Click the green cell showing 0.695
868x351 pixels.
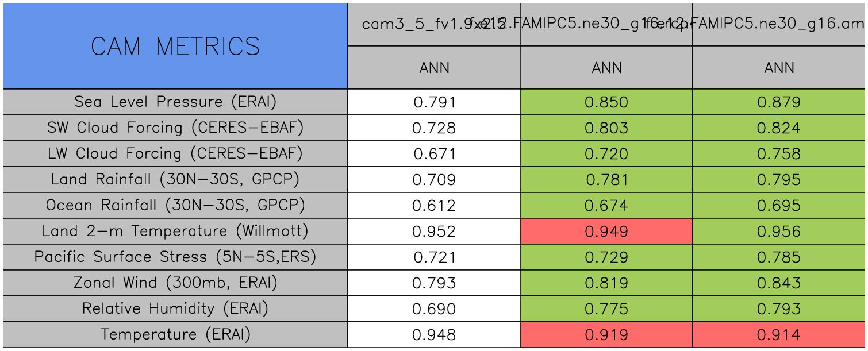pyautogui.click(x=779, y=206)
